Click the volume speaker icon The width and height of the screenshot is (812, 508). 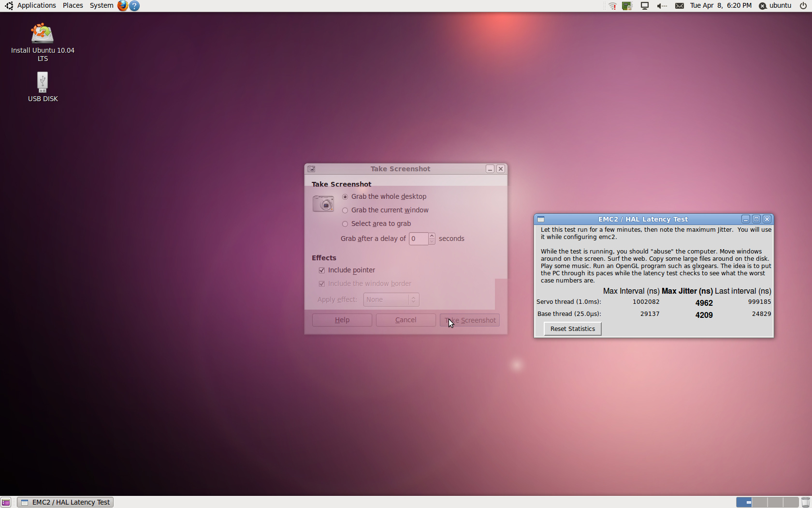tap(662, 6)
